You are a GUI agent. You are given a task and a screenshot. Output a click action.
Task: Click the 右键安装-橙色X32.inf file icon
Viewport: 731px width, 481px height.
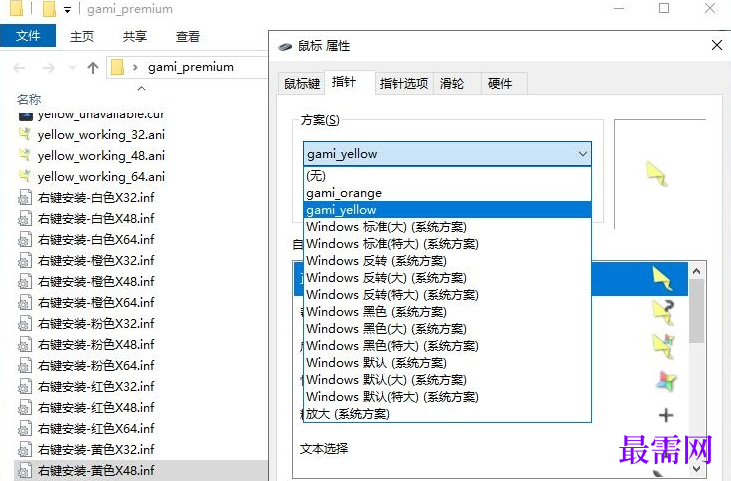click(25, 261)
